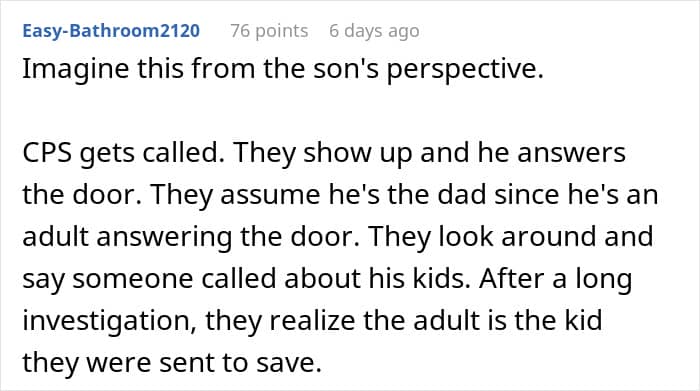Viewport: 700px width, 391px height.
Task: Click the phrase After a long
Action: coord(556,280)
